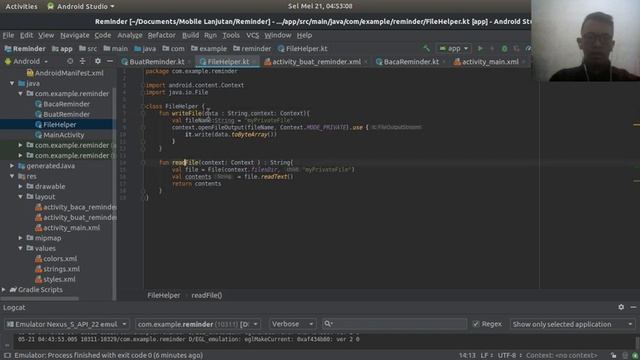Click example breadcrumb in navigation bar
The width and height of the screenshot is (640, 360).
209,49
